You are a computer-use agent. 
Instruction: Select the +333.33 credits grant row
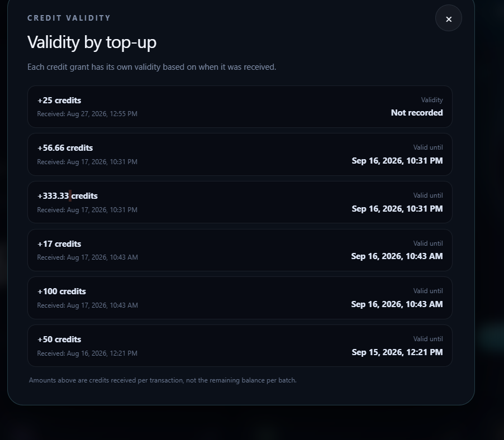240,202
